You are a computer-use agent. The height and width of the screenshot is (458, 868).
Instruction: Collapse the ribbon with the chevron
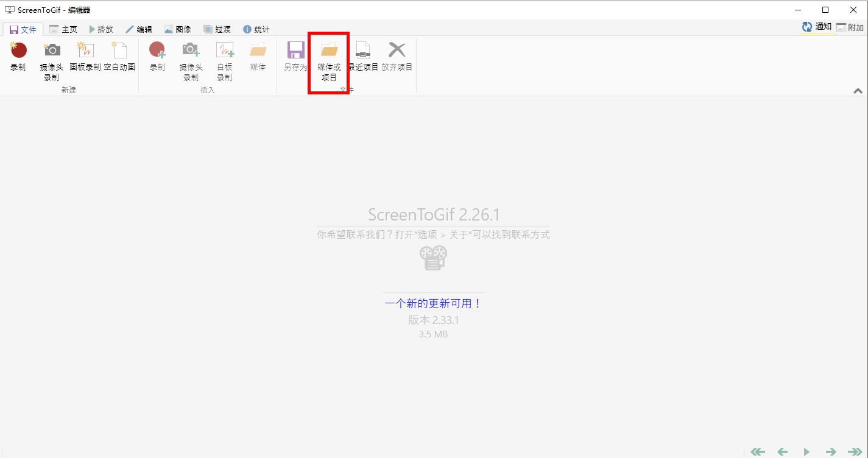[x=856, y=90]
